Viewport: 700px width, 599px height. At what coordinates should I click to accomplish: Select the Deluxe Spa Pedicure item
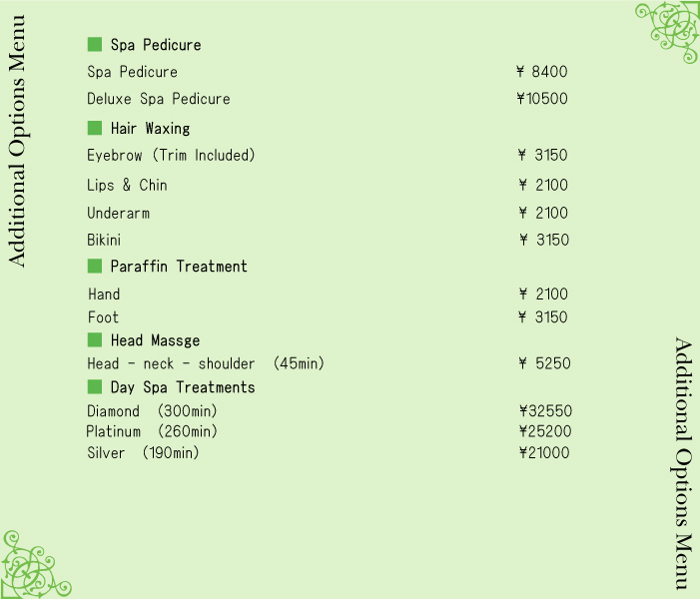click(x=159, y=99)
